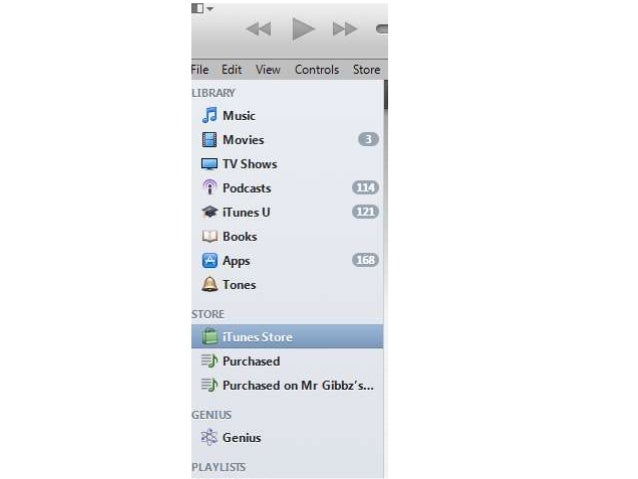The height and width of the screenshot is (479, 638).
Task: Open Purchased on Mr Gibbz's list
Action: coord(287,385)
